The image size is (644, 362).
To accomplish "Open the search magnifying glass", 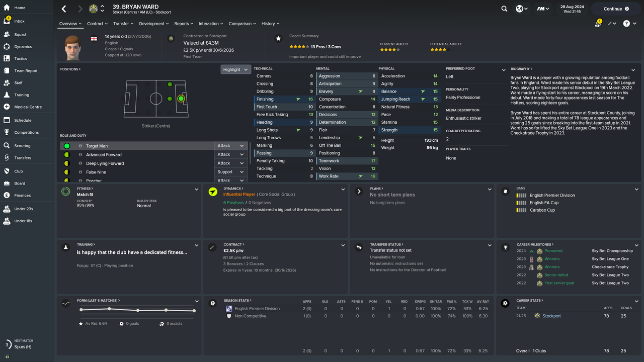I will 504,9.
